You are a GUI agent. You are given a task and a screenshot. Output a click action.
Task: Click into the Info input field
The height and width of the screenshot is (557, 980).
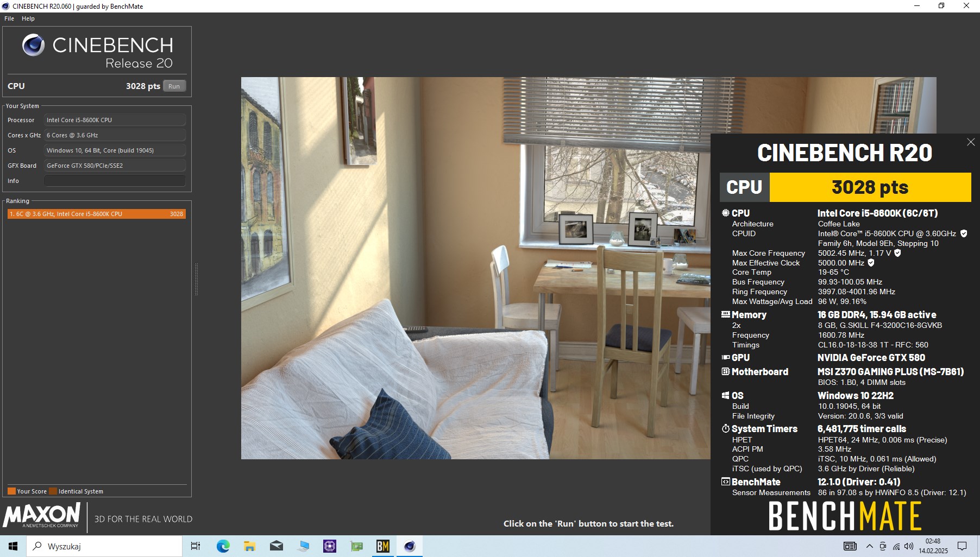(115, 181)
